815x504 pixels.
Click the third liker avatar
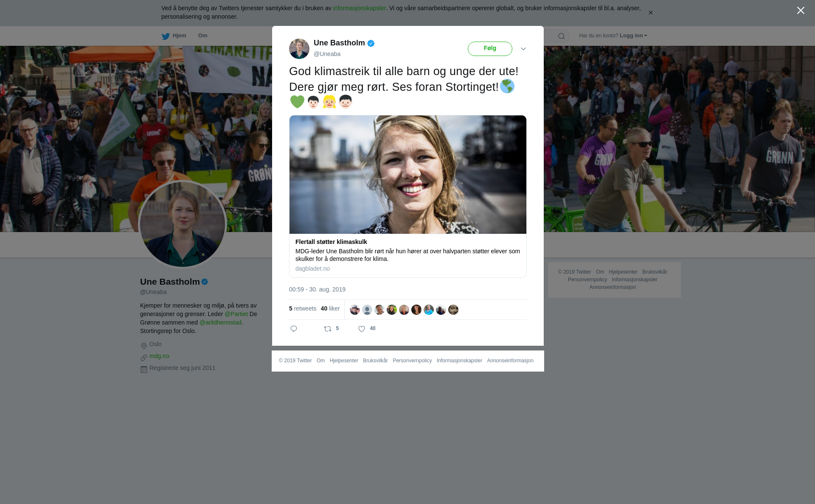[x=379, y=310]
